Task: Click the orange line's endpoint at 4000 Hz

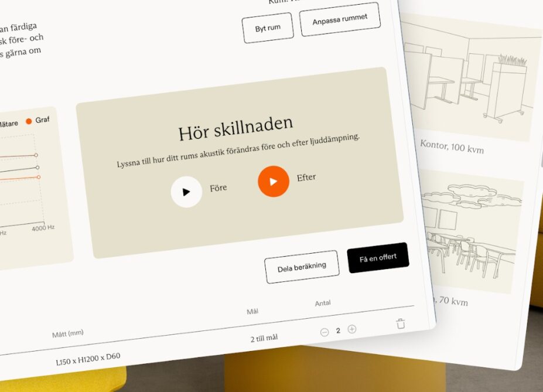Action: [39, 177]
